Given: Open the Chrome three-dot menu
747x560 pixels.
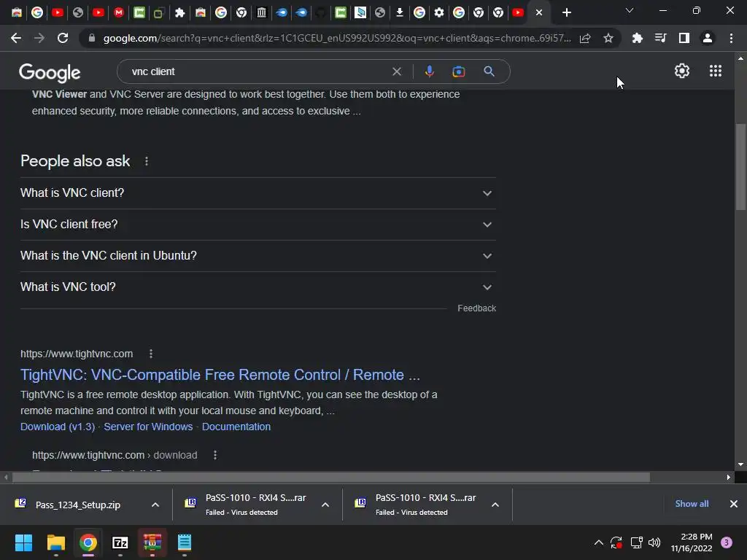Looking at the screenshot, I should (731, 38).
